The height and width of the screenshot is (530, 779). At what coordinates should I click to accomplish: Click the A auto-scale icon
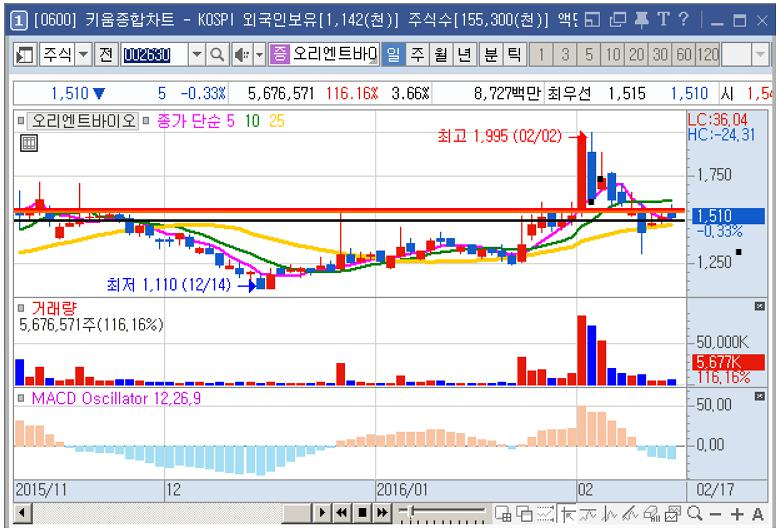(x=758, y=514)
